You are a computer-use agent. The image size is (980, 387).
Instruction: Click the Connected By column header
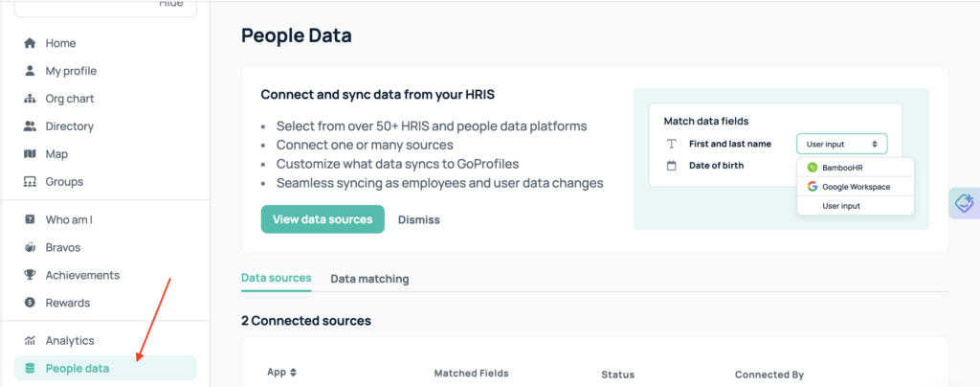tap(768, 375)
